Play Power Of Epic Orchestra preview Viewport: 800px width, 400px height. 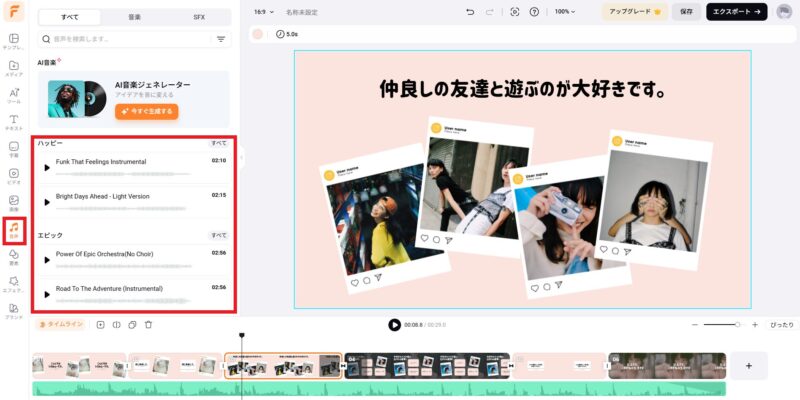pos(47,259)
